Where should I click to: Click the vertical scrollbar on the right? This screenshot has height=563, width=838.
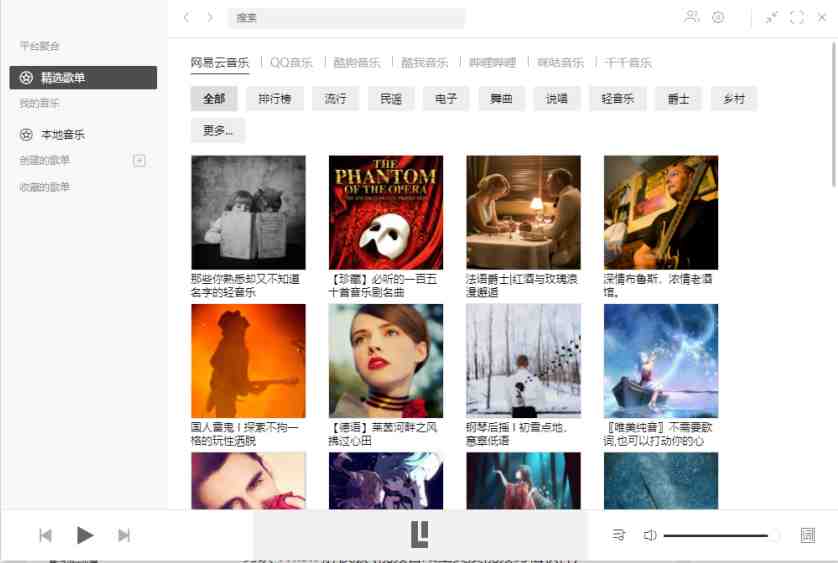point(834,115)
